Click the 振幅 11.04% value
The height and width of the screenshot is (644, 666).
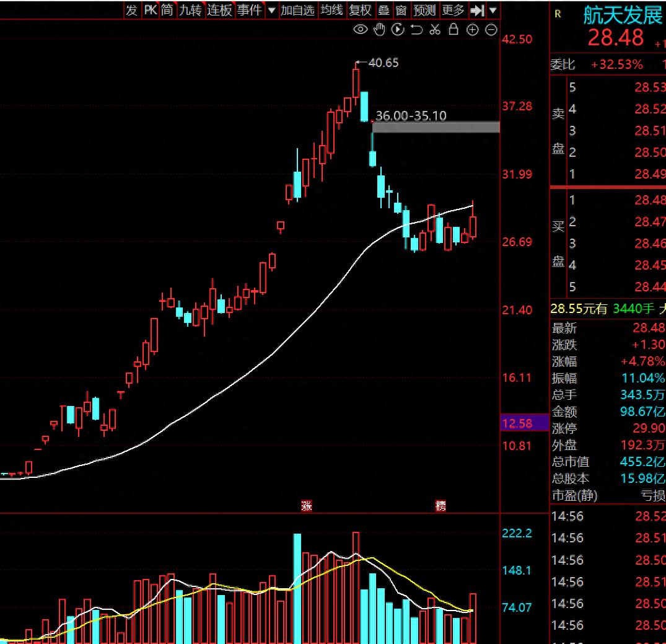click(643, 378)
